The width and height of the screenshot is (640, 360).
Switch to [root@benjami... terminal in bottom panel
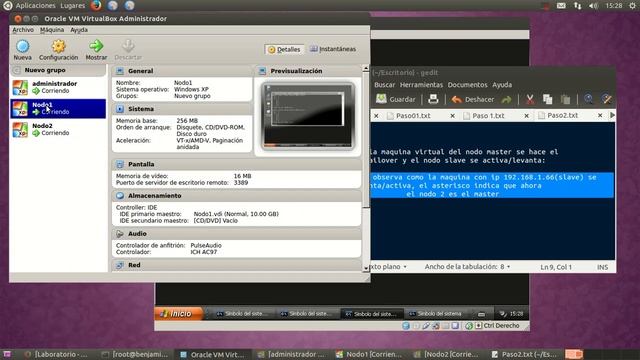coord(135,354)
